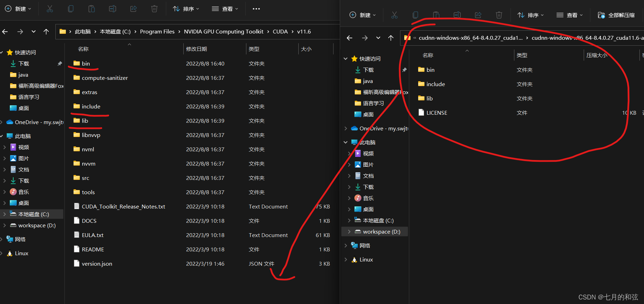Screen dimensions: 644x304
Task: Go up one level in left CUDA window
Action: point(46,32)
